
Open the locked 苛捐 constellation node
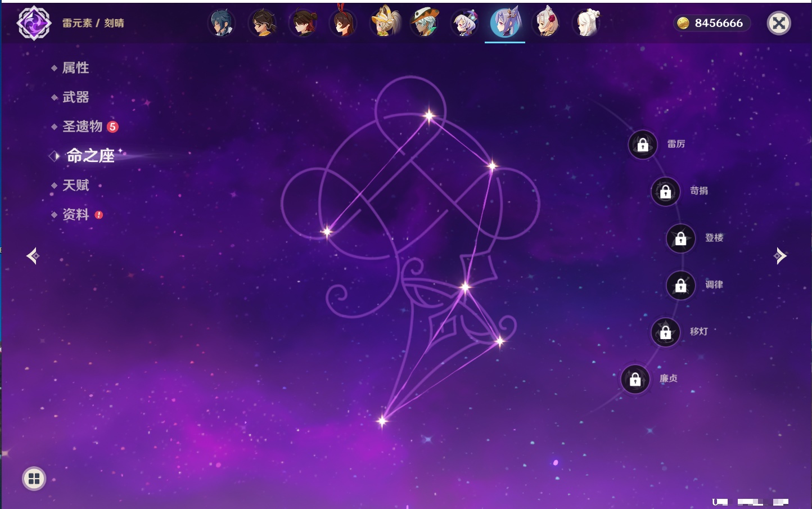(666, 191)
